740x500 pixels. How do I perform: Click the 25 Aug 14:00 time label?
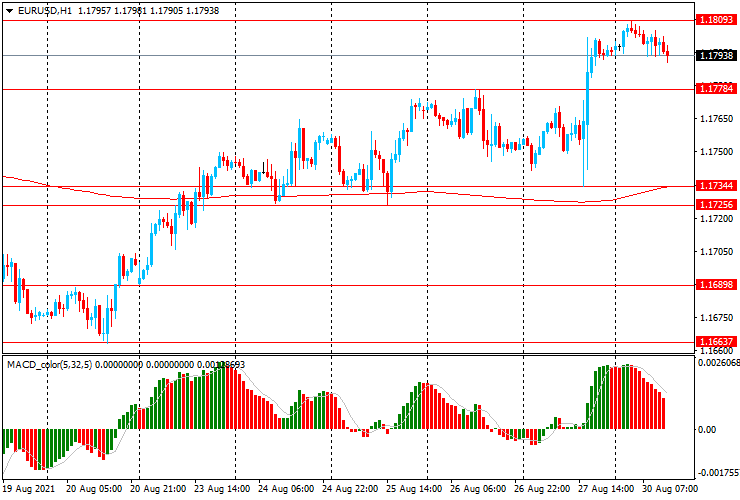414,489
